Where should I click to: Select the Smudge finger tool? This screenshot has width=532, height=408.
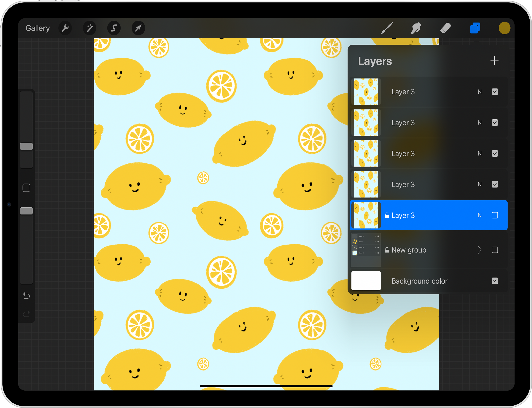pos(416,28)
